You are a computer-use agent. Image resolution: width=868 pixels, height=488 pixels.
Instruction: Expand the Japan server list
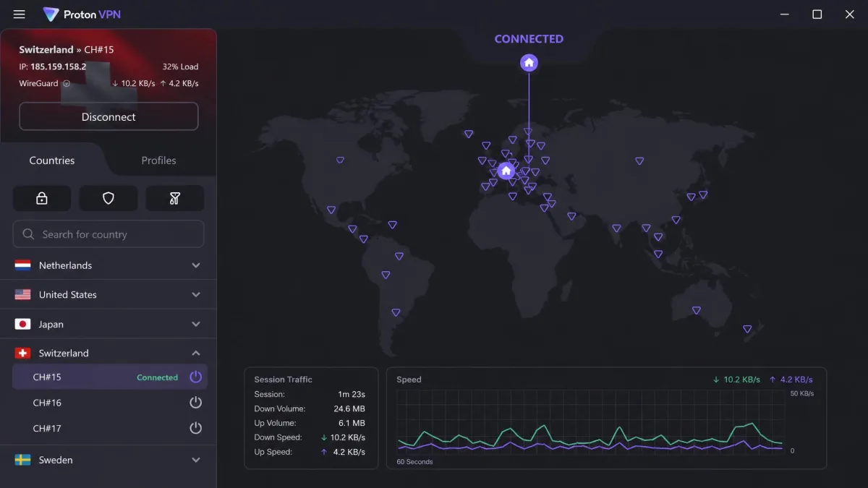point(196,325)
